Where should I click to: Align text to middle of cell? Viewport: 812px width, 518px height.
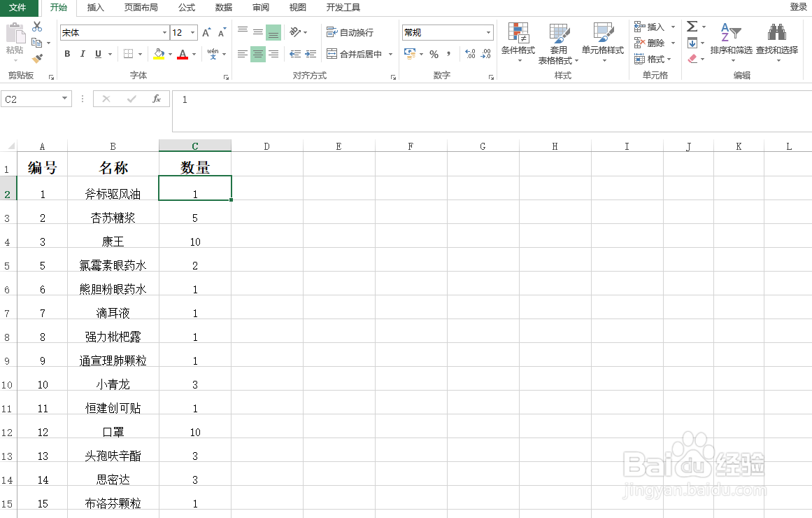point(258,32)
